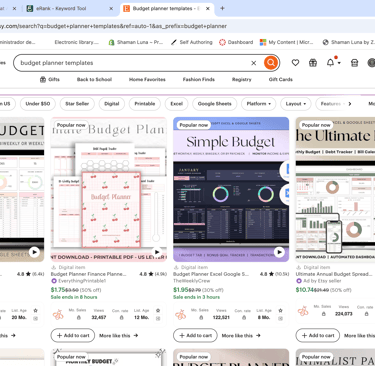Add Budget Planner Finance Planner to cart
Viewport: 375px width, 366px height.
[x=73, y=335]
